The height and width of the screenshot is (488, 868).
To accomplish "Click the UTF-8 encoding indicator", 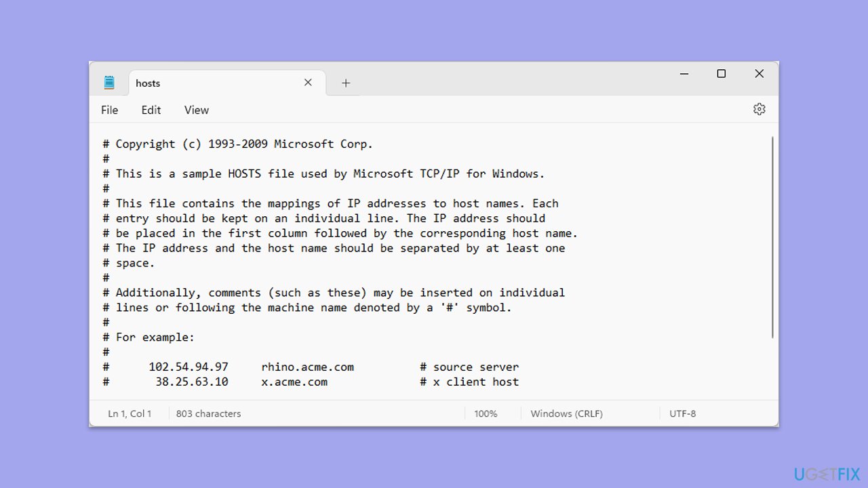I will 682,413.
